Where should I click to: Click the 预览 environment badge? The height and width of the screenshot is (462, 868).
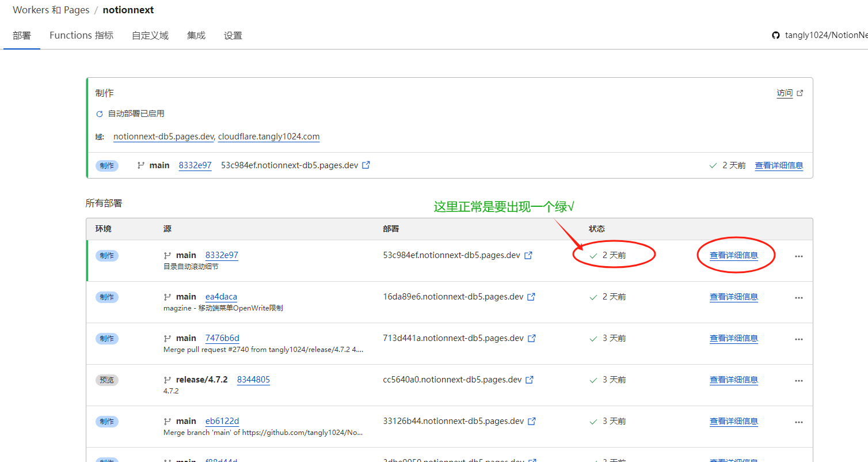[x=107, y=380]
